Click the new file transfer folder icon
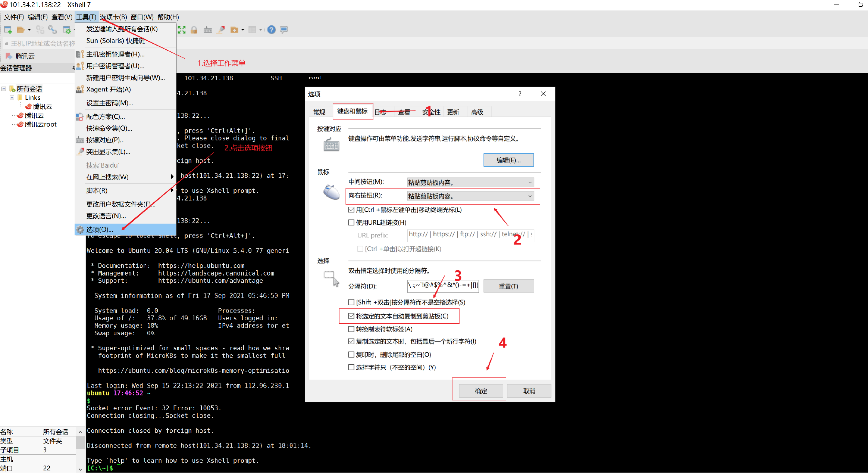The width and height of the screenshot is (868, 473). click(x=234, y=30)
